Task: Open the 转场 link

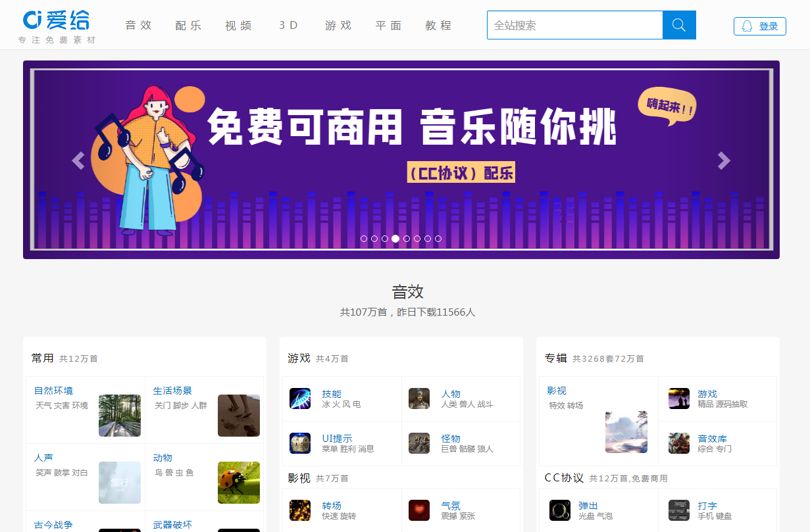Action: (332, 506)
